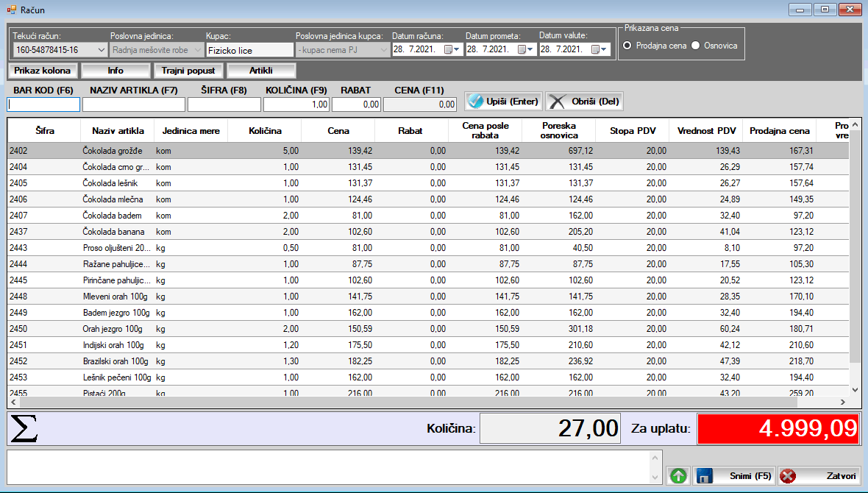Click the table's vertical scrollbar down arrow

(855, 389)
